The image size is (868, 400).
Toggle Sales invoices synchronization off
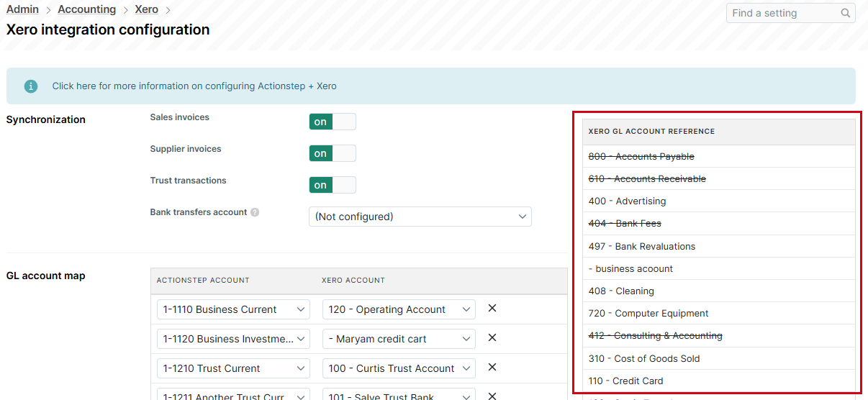(x=333, y=122)
